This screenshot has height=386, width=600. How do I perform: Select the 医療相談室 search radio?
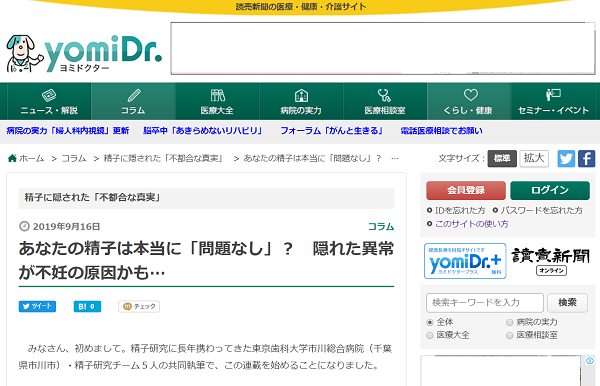point(510,336)
